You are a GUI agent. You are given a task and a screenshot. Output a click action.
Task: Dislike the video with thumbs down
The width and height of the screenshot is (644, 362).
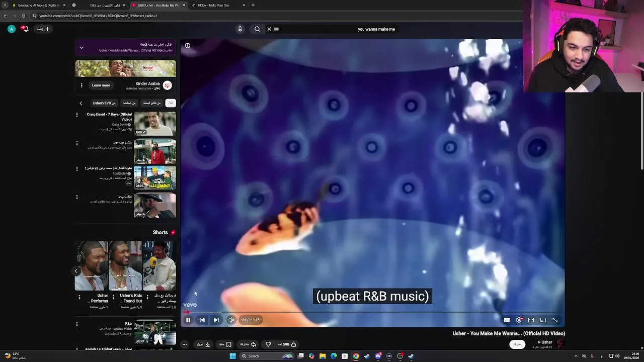click(x=268, y=344)
